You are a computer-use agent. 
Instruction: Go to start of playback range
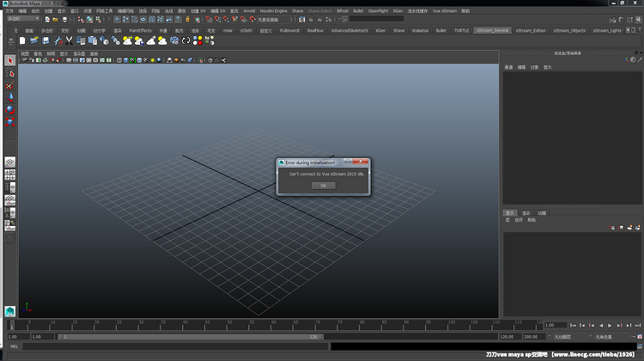tap(573, 326)
